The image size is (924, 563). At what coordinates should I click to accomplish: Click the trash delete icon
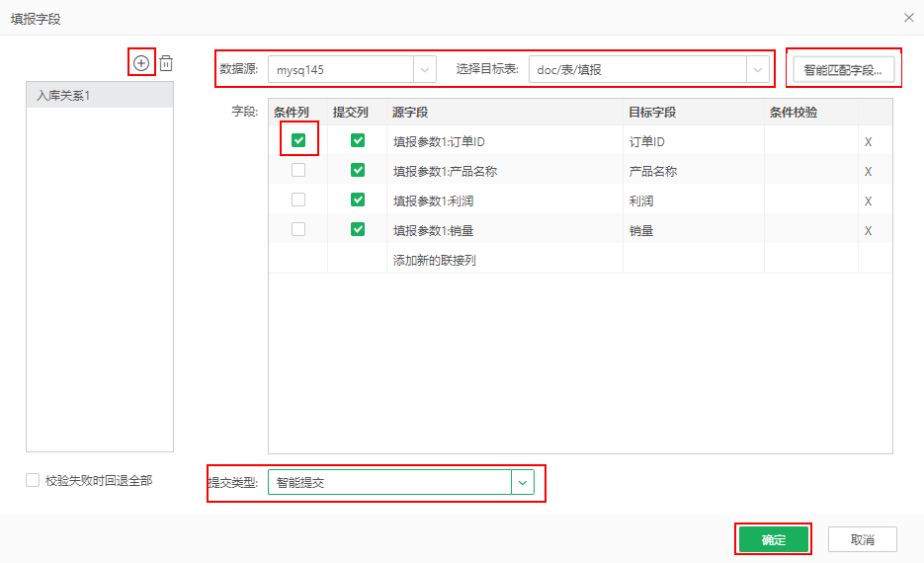coord(166,63)
